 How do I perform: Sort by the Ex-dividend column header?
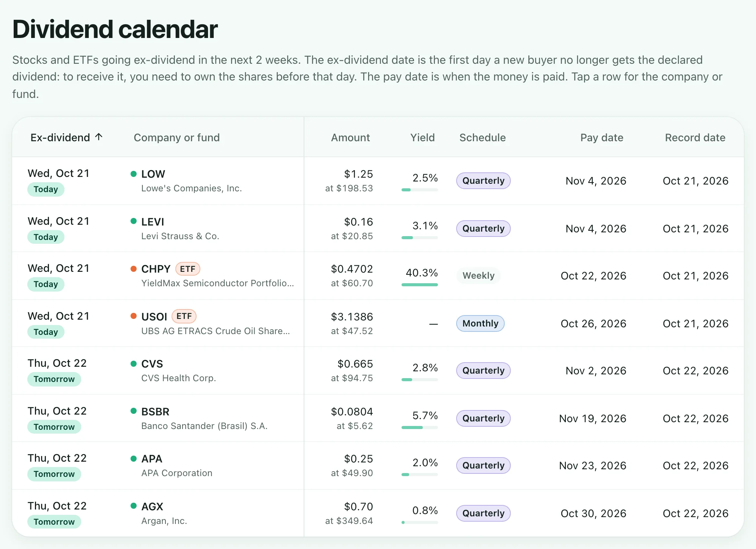[x=66, y=137]
